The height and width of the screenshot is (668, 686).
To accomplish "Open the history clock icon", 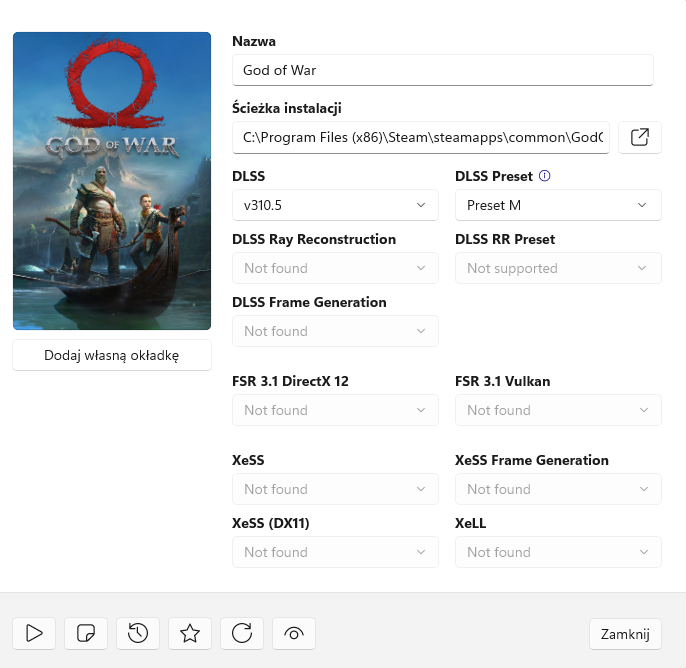I will point(138,633).
